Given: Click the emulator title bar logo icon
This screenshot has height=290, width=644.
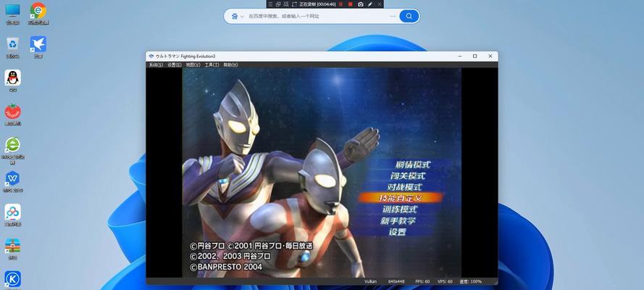Looking at the screenshot, I should (x=151, y=57).
